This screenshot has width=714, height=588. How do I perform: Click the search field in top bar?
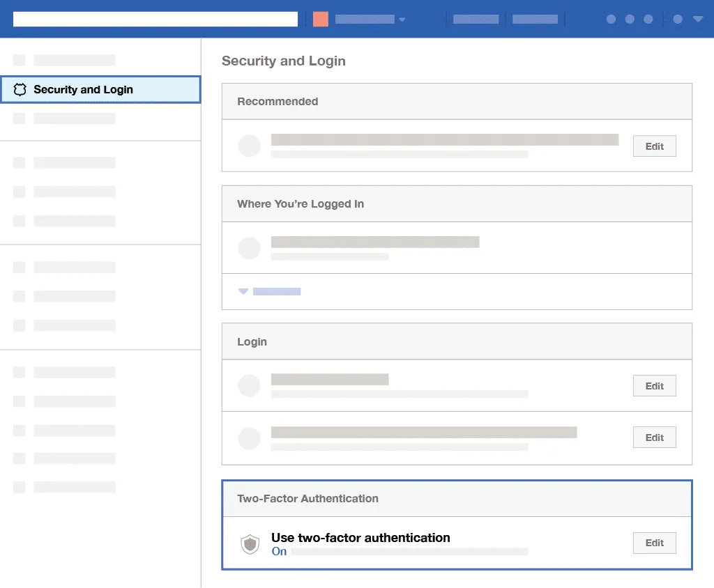click(x=155, y=19)
